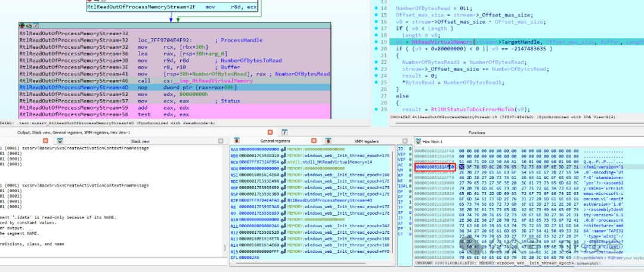Close the XMM registers tab
The width and height of the screenshot is (644, 272).
[x=405, y=141]
